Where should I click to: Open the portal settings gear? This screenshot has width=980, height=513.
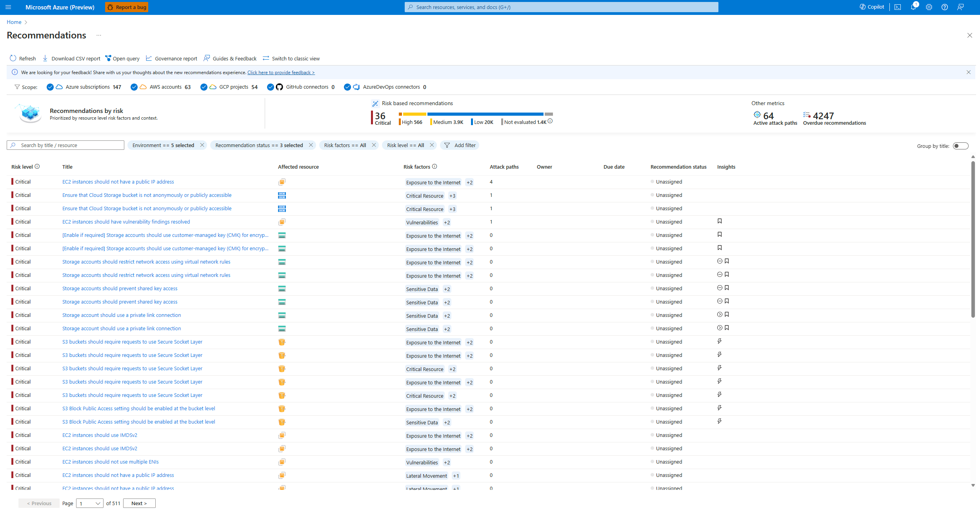[x=929, y=7]
